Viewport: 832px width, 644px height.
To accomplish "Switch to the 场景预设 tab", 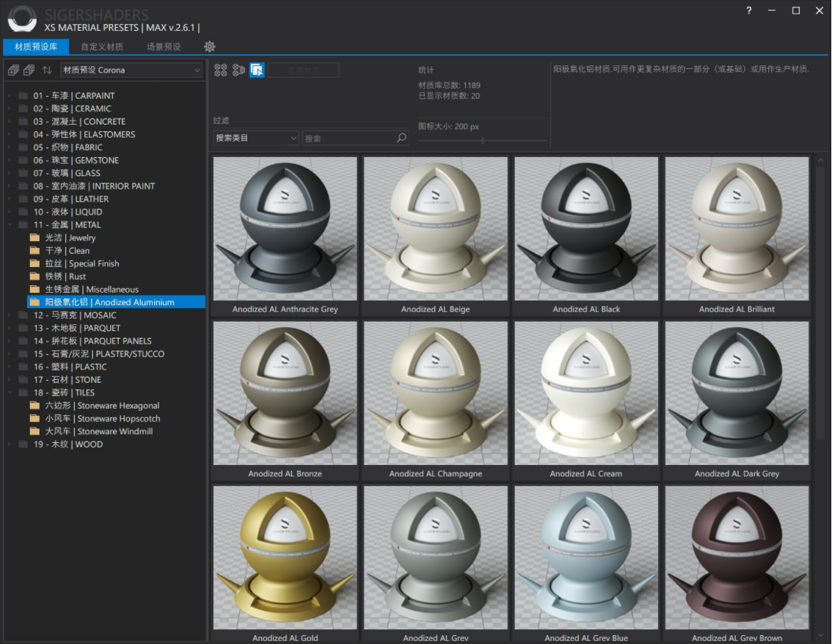I will click(164, 47).
